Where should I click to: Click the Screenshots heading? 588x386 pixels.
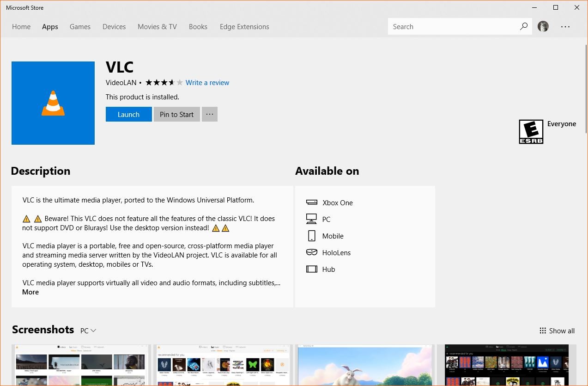click(x=43, y=330)
